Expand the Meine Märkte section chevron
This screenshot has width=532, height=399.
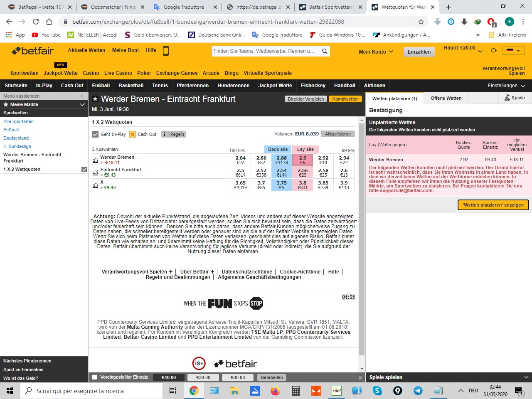[x=82, y=104]
